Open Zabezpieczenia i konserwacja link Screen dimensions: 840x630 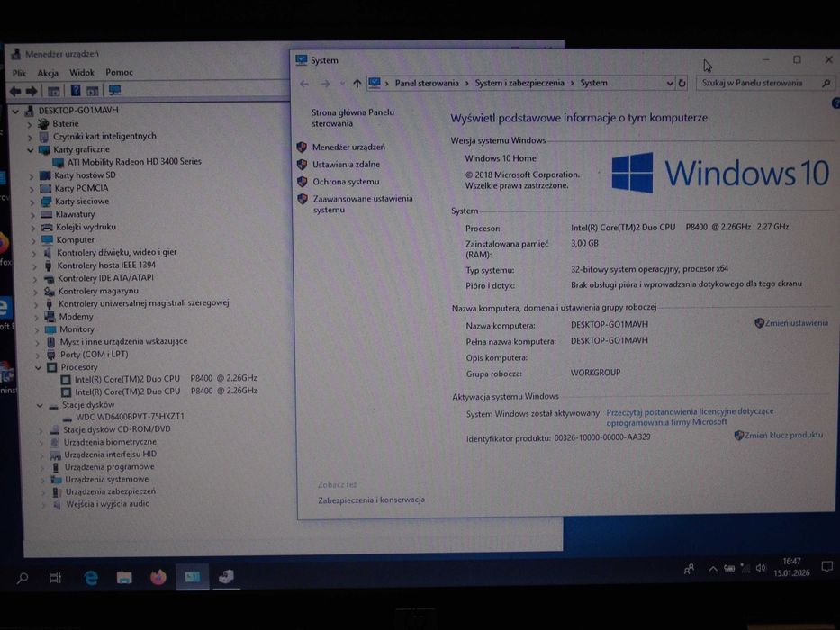coord(371,499)
